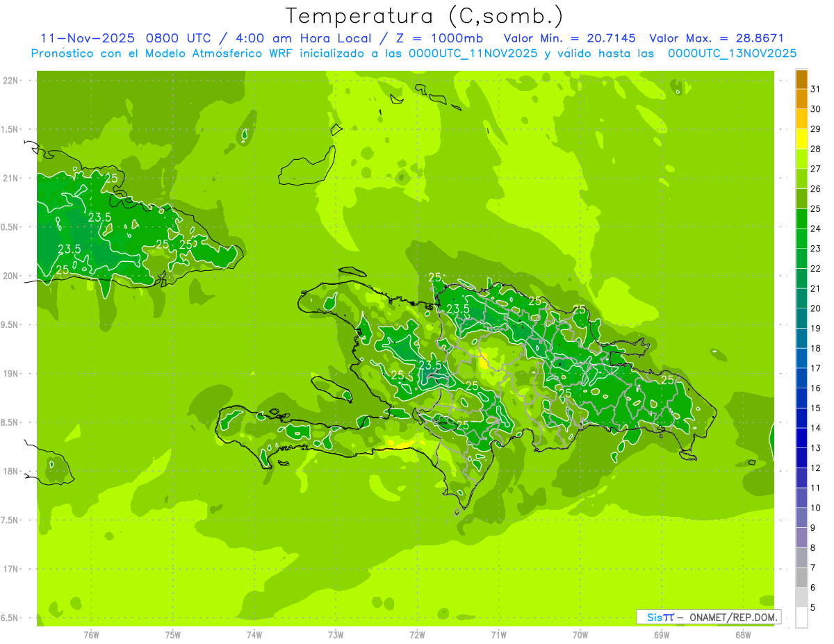Select '0000UTC_13NOV2025' valid-until timestamp
The height and width of the screenshot is (644, 834).
[733, 53]
